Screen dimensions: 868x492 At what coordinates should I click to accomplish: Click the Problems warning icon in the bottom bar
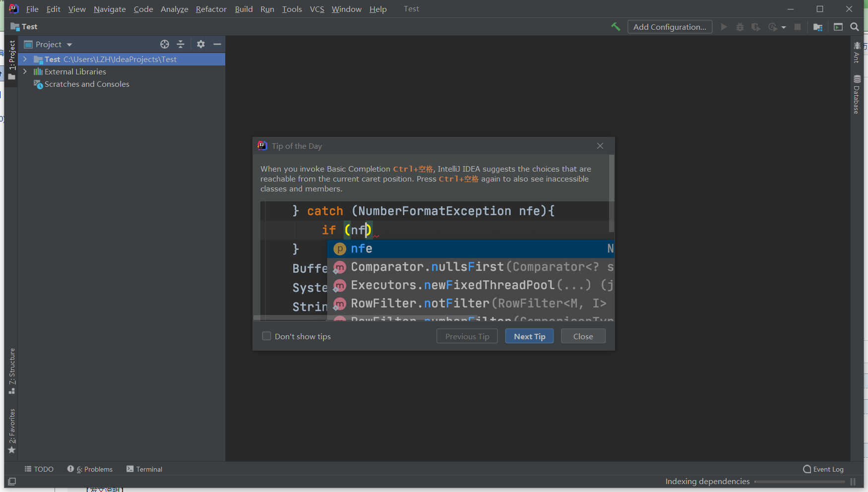(x=70, y=469)
